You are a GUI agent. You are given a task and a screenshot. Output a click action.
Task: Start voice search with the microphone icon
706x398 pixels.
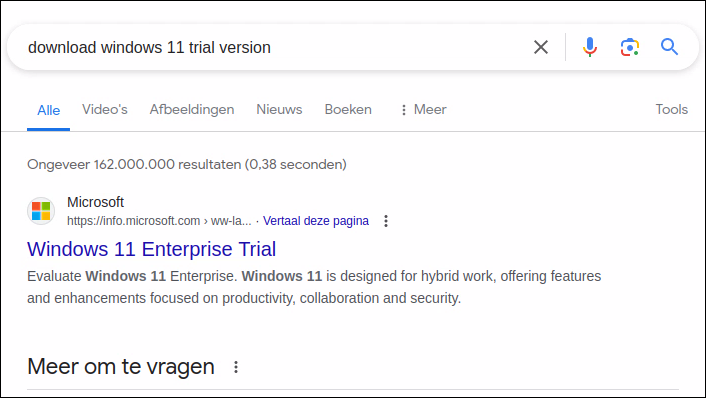click(589, 47)
